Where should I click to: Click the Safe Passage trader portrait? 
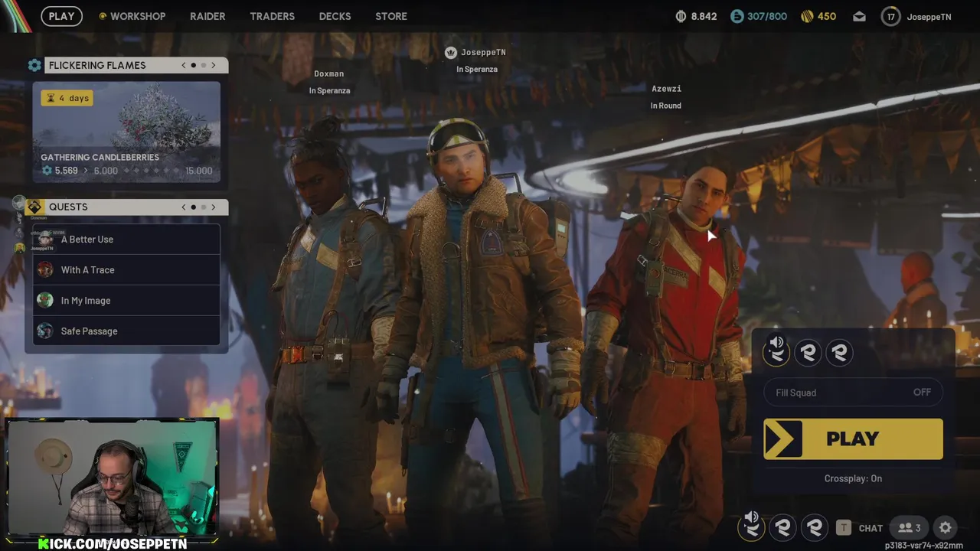(45, 331)
